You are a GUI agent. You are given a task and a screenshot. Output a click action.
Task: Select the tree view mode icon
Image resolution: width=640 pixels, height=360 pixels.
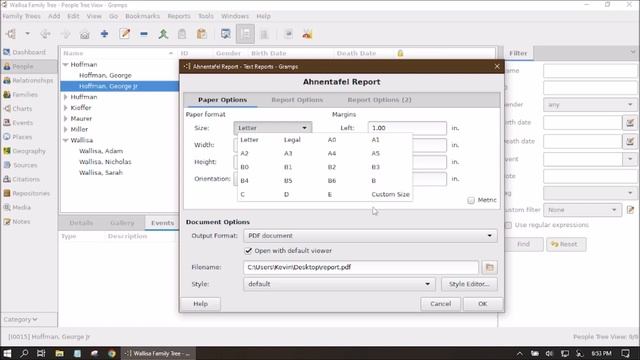[245, 34]
